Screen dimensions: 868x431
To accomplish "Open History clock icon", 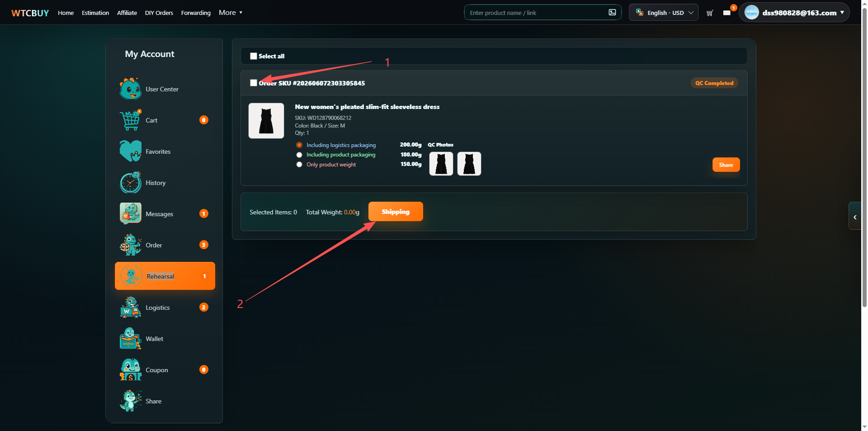I will pyautogui.click(x=130, y=182).
